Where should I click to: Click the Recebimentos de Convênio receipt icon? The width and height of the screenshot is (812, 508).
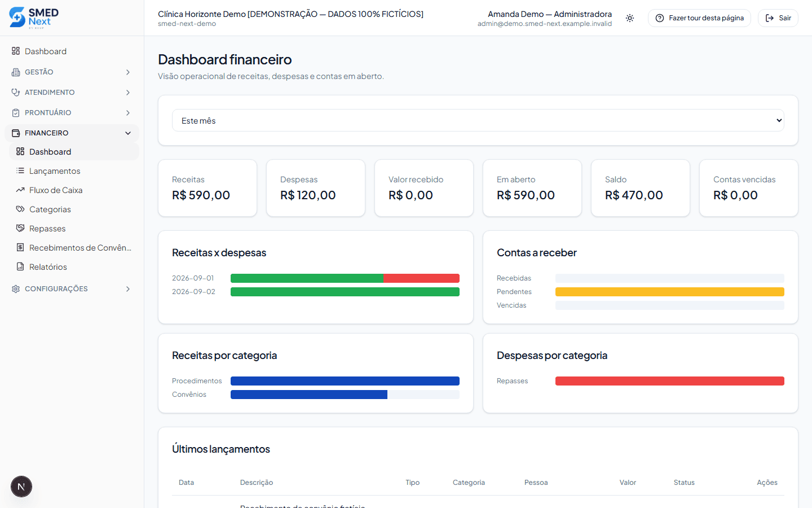pyautogui.click(x=20, y=248)
